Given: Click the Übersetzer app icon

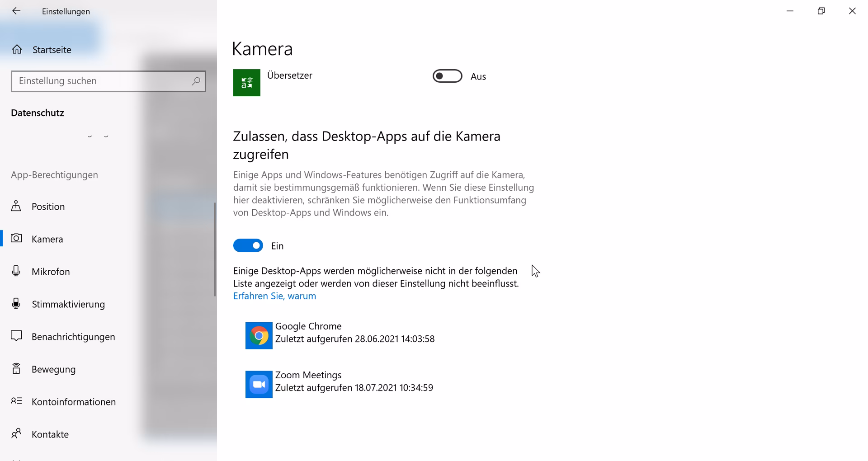Looking at the screenshot, I should (x=246, y=83).
